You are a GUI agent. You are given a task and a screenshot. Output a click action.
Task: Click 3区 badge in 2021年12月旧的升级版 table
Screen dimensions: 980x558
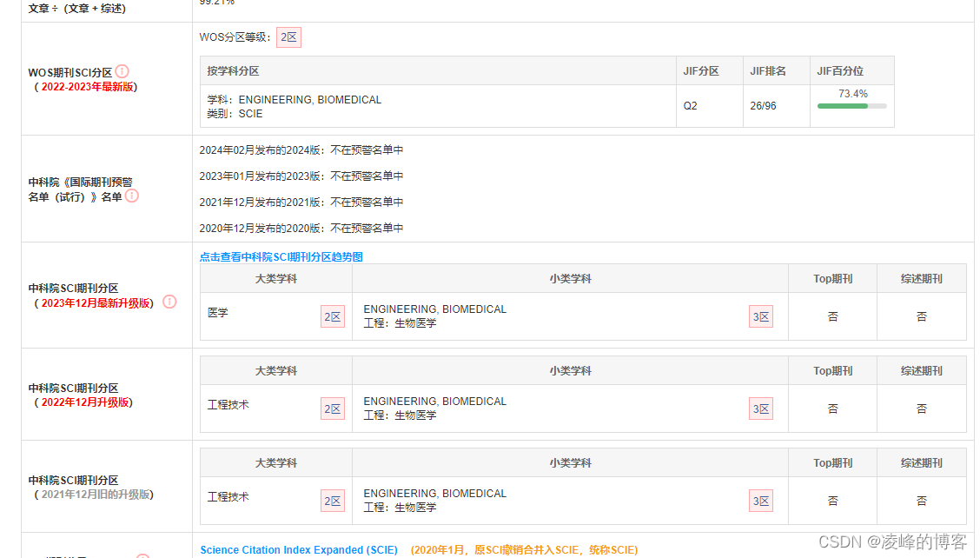[x=760, y=501]
